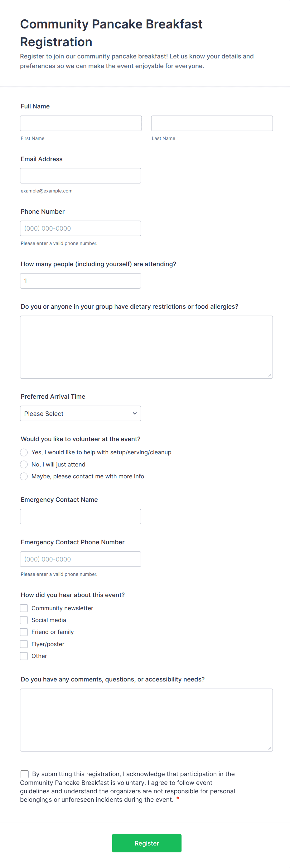Focus the Emergency Contact Phone Number field
This screenshot has height=868, width=290.
point(80,559)
